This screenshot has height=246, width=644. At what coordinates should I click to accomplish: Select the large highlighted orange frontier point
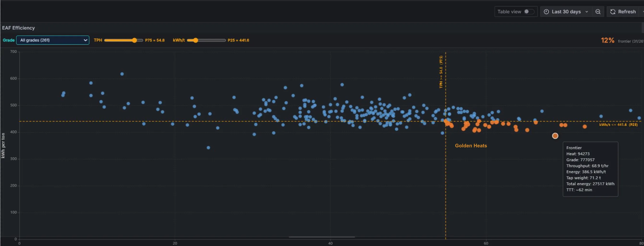click(555, 136)
